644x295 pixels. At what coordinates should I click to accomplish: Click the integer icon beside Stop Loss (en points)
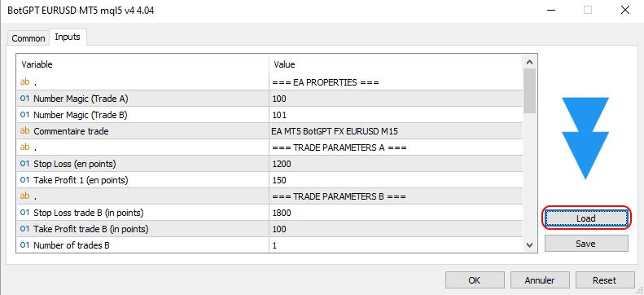pyautogui.click(x=25, y=164)
